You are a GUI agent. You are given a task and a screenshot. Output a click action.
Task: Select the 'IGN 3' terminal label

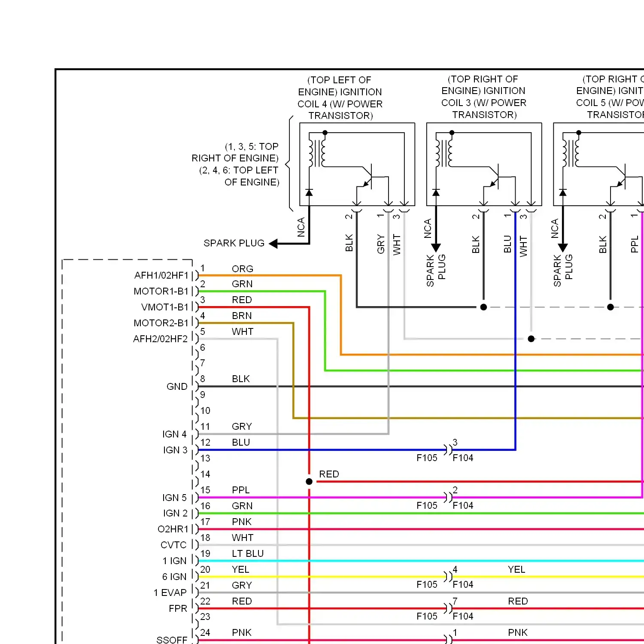pyautogui.click(x=175, y=450)
